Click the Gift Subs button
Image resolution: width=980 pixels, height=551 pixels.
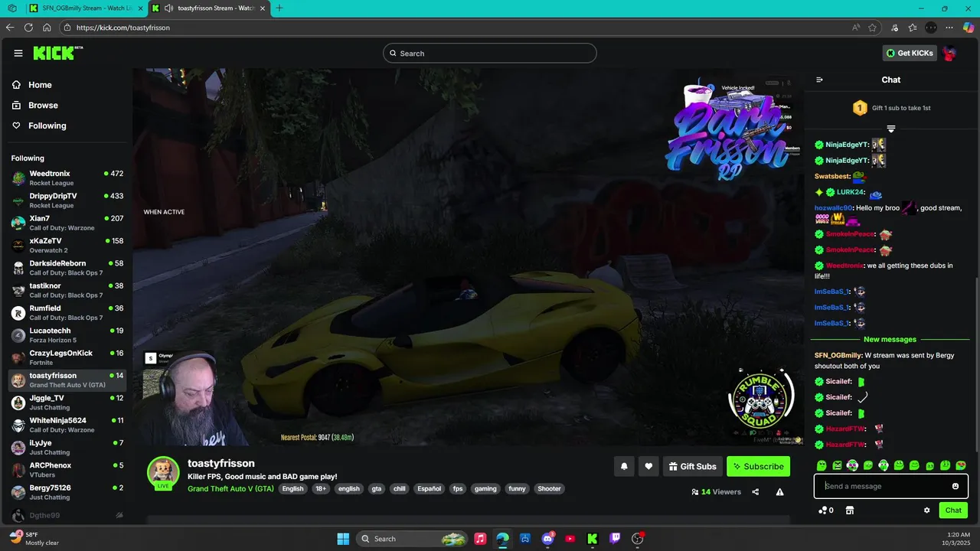(x=692, y=466)
